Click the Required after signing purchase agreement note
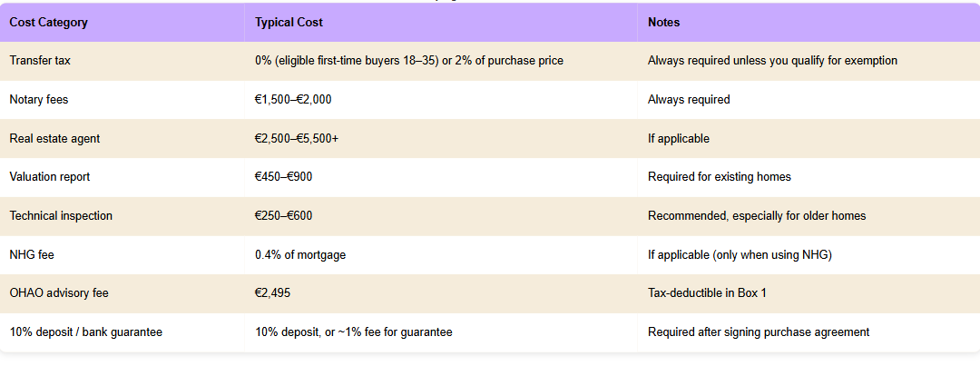 click(759, 332)
